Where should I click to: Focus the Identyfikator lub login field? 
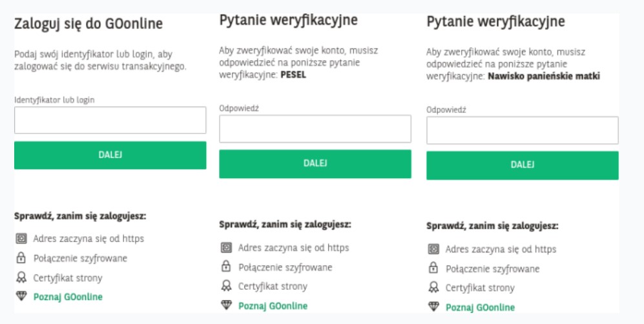[x=110, y=120]
